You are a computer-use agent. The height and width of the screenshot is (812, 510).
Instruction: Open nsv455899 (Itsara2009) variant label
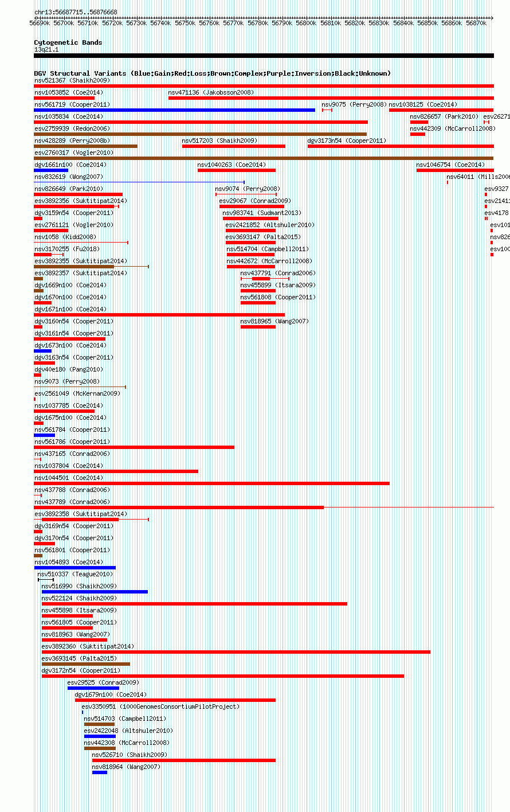point(278,285)
